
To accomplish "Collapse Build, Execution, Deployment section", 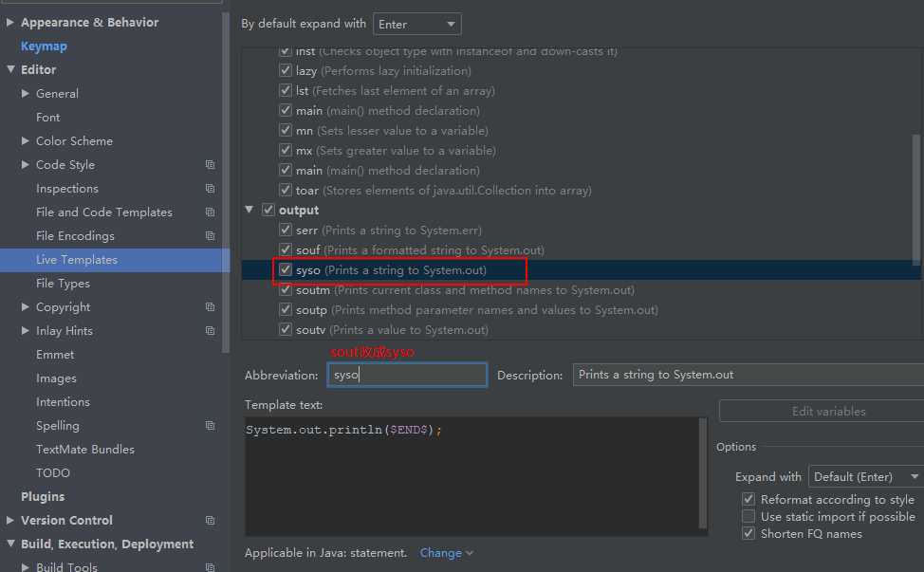I will (10, 544).
